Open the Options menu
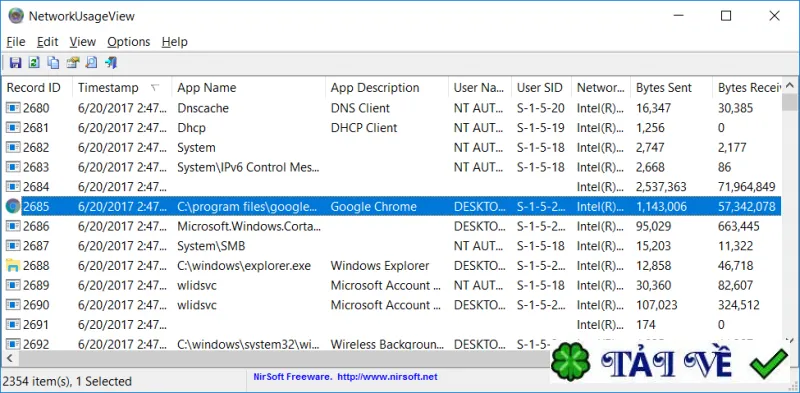This screenshot has width=800, height=393. coord(129,42)
